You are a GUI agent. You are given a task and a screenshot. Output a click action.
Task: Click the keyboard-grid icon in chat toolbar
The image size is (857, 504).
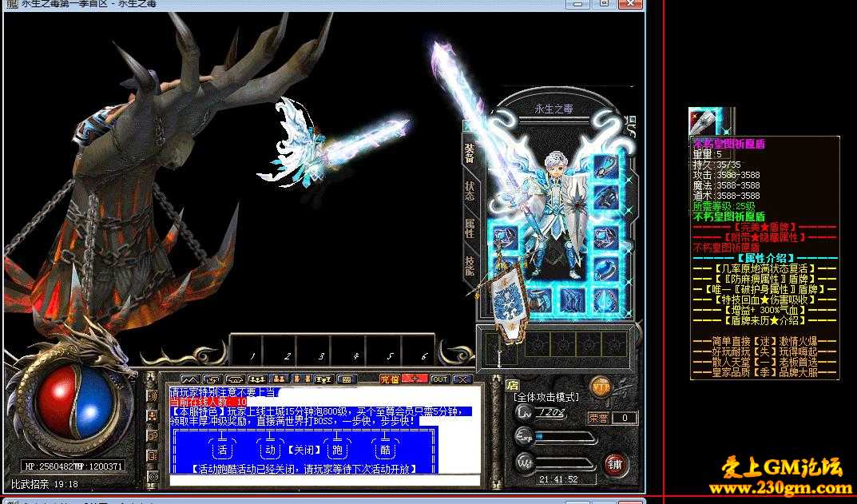pos(347,379)
